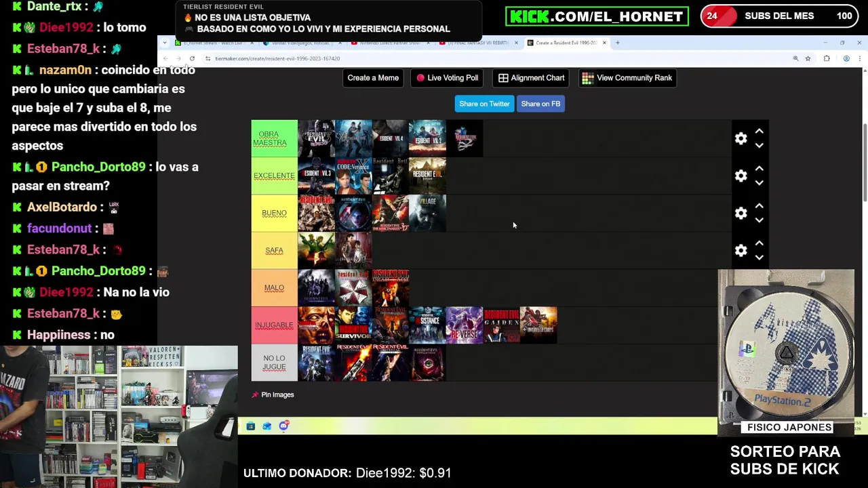
Task: Open settings gear for OBRA MAESTRA tier
Action: [x=741, y=138]
